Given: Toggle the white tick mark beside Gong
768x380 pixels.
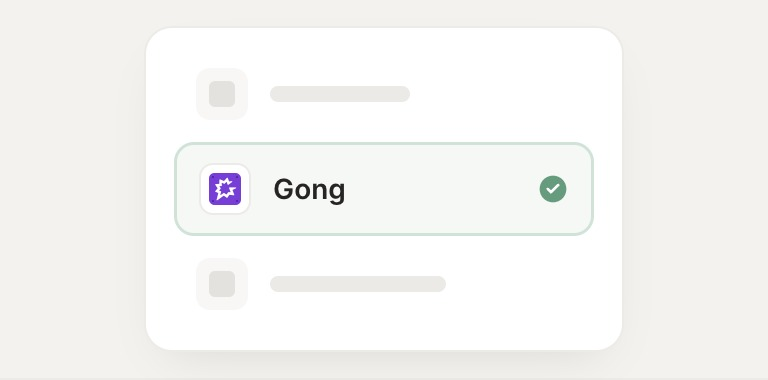Looking at the screenshot, I should click(553, 189).
